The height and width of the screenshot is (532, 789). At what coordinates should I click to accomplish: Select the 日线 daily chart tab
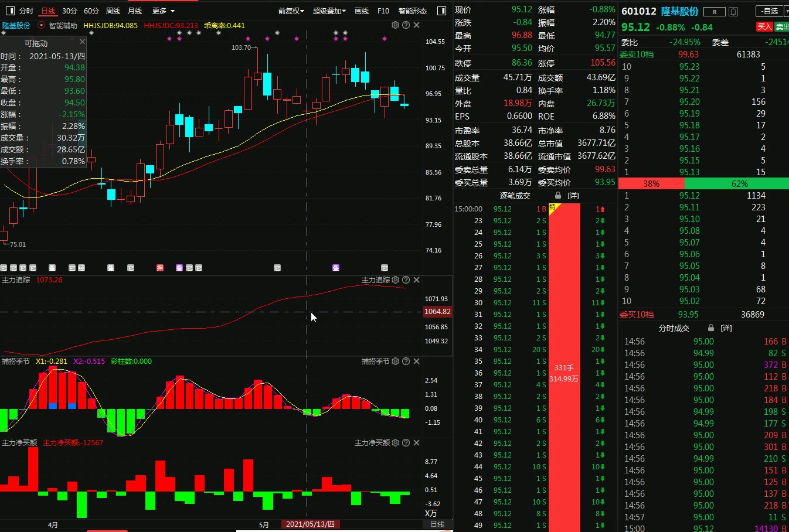click(48, 11)
